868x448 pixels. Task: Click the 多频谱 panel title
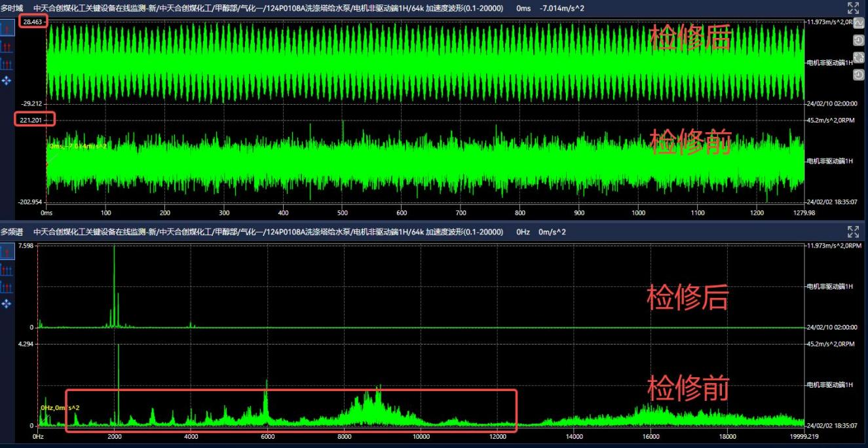click(x=11, y=232)
